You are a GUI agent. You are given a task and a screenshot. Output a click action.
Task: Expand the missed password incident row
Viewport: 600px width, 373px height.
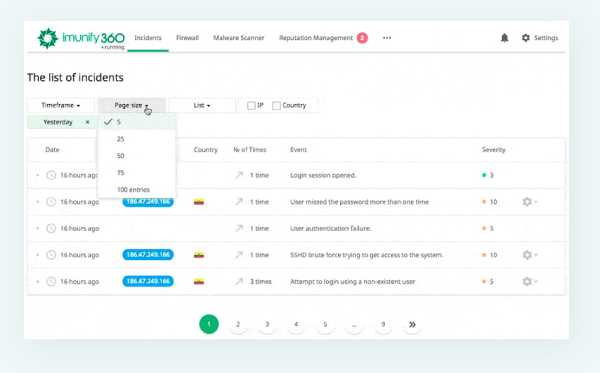[38, 202]
